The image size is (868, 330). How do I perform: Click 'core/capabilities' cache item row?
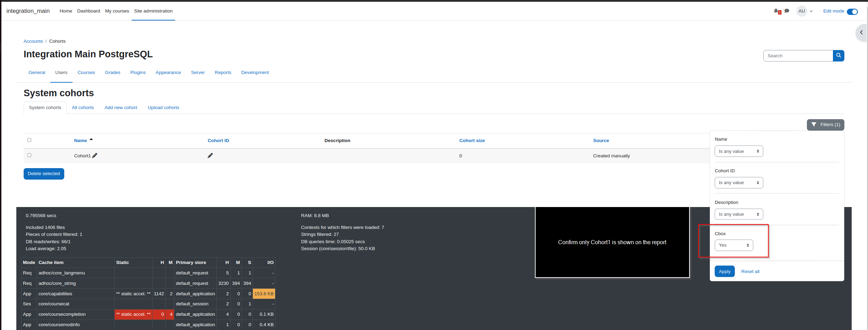tap(55, 294)
